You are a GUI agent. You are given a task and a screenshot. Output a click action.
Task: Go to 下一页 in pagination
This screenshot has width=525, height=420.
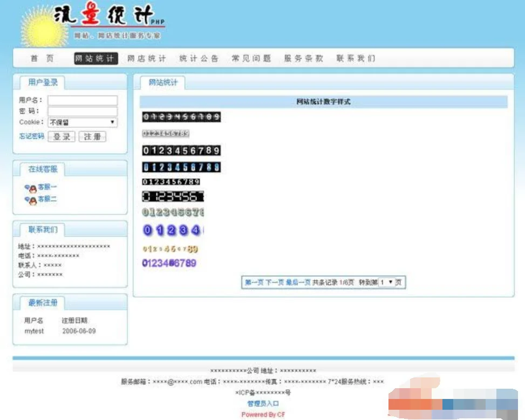tap(274, 283)
